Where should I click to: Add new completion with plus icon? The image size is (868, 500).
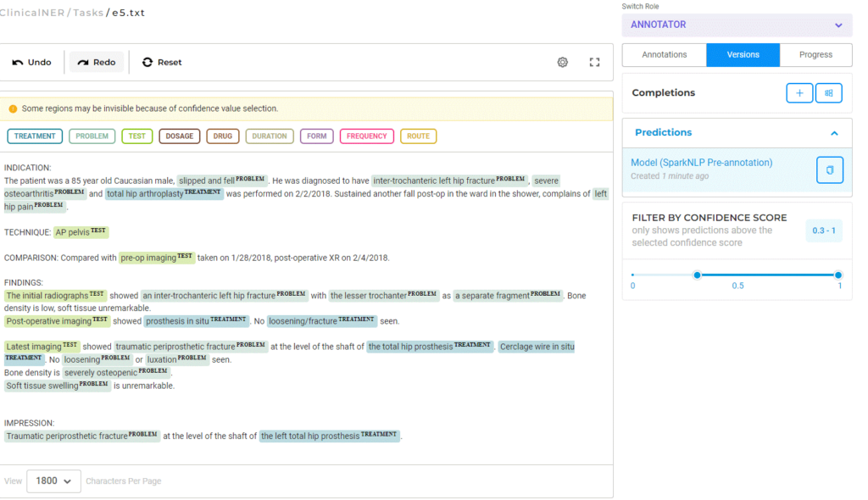click(x=798, y=93)
